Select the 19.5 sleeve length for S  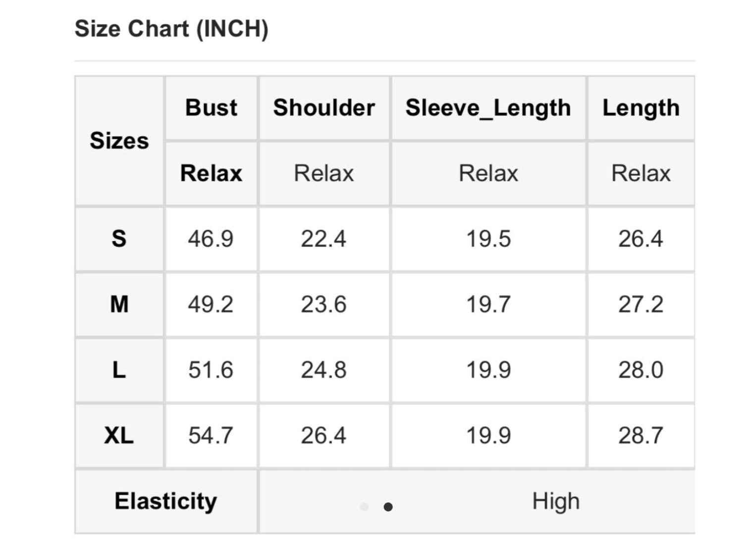(x=488, y=239)
